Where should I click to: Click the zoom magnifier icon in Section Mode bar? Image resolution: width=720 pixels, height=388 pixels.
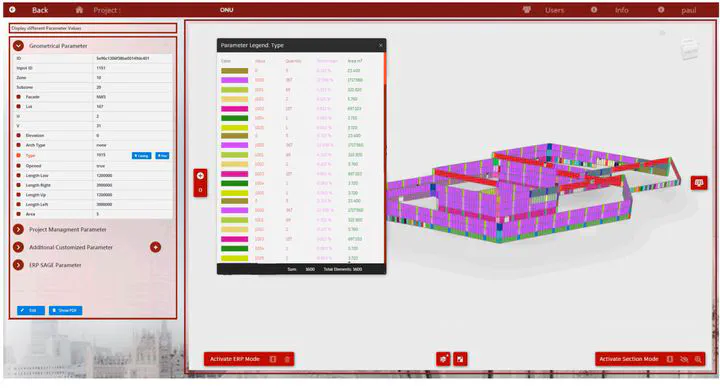click(698, 359)
